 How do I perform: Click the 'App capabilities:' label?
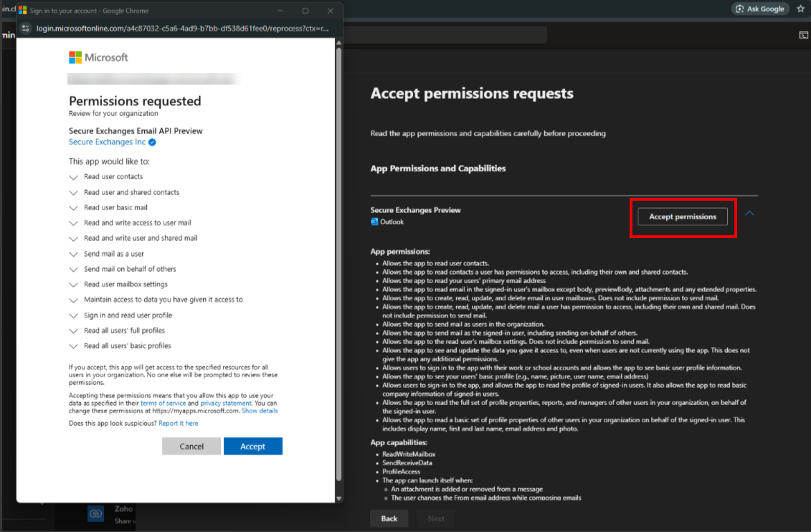(x=399, y=442)
